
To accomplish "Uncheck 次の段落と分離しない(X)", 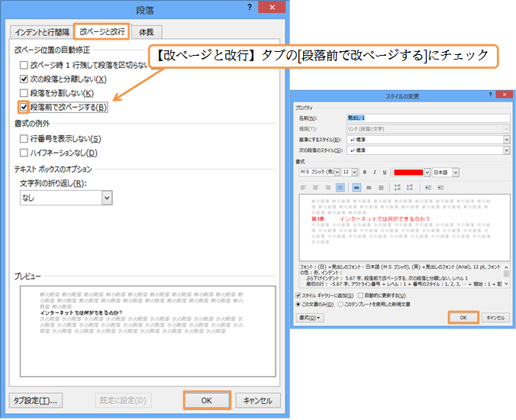I will pos(24,79).
